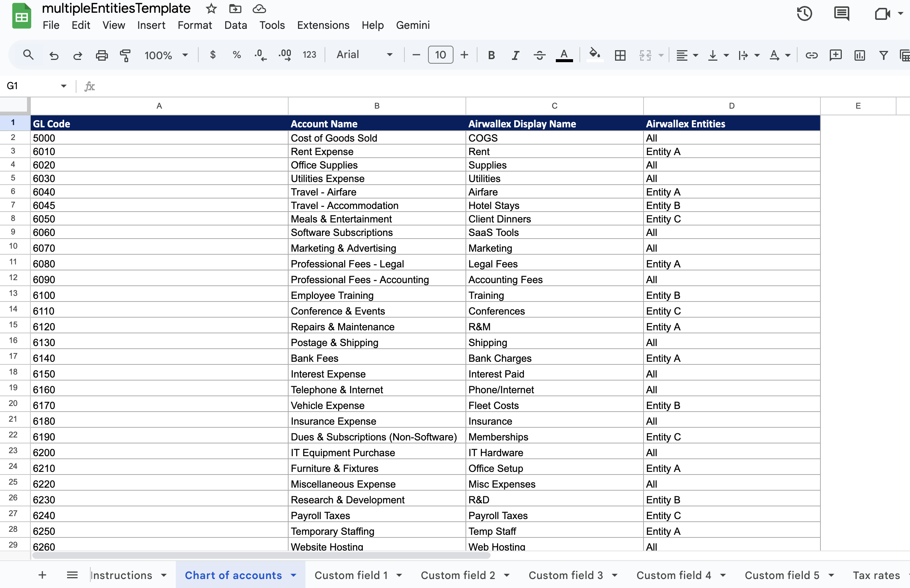Open the fill color picker
The height and width of the screenshot is (588, 910).
(x=594, y=55)
